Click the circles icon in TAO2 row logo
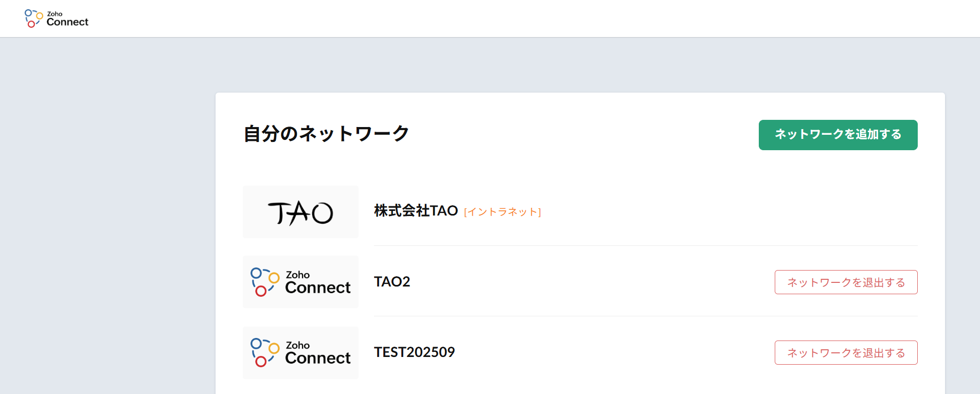Image resolution: width=980 pixels, height=394 pixels. click(x=264, y=282)
